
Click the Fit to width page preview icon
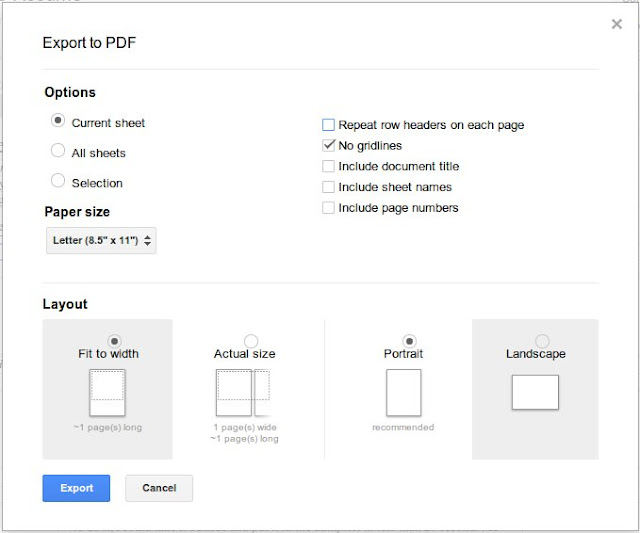pyautogui.click(x=107, y=393)
